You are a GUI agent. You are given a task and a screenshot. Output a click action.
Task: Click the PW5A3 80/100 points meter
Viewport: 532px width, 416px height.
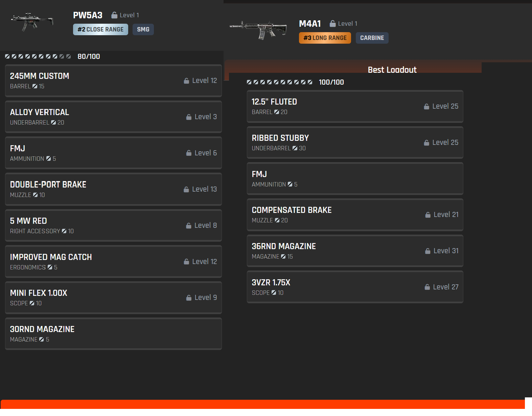pos(38,57)
